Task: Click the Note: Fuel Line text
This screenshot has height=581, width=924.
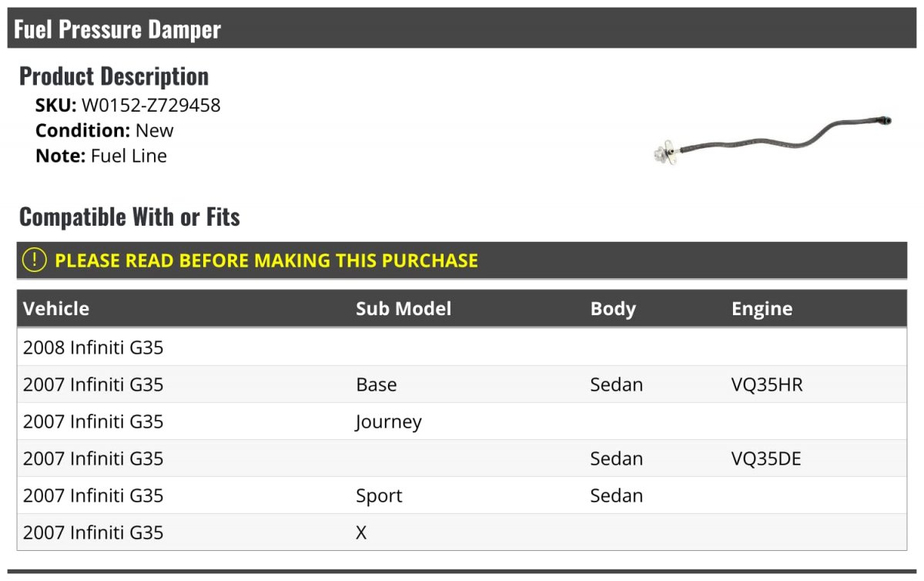Action: click(101, 156)
